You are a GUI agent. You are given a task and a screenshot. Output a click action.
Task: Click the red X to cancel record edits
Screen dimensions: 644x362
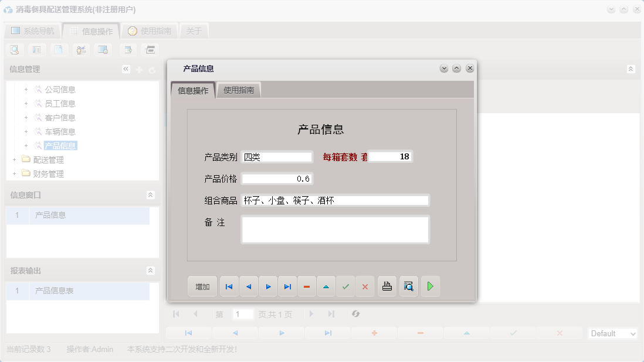click(365, 286)
